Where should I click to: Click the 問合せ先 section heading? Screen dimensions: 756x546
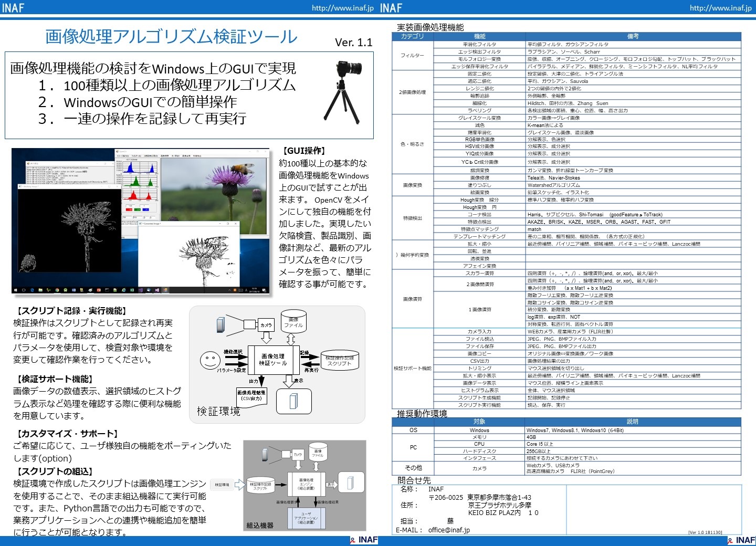[414, 480]
